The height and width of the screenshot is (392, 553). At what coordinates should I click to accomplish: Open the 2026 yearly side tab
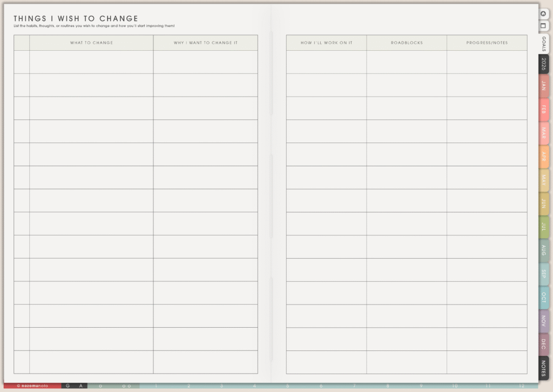(x=544, y=64)
